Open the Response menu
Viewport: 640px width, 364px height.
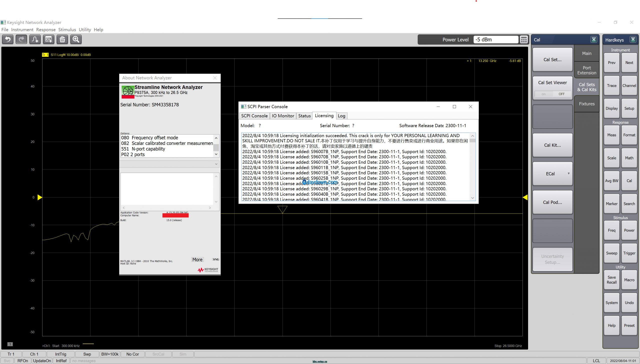(x=46, y=29)
